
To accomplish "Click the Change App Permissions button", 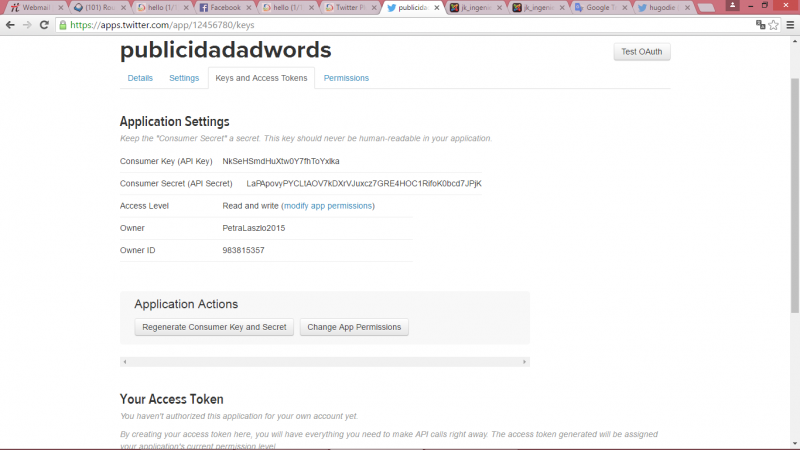I will 354,327.
